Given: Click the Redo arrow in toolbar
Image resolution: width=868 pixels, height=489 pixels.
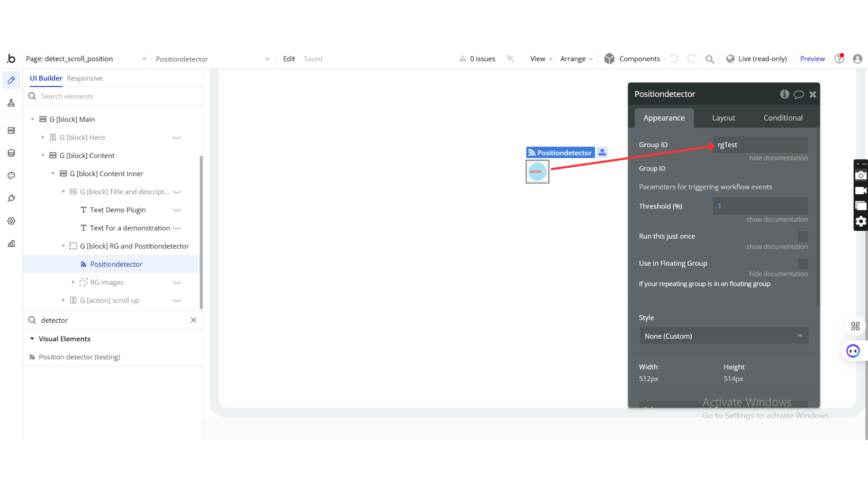Looking at the screenshot, I should point(691,59).
